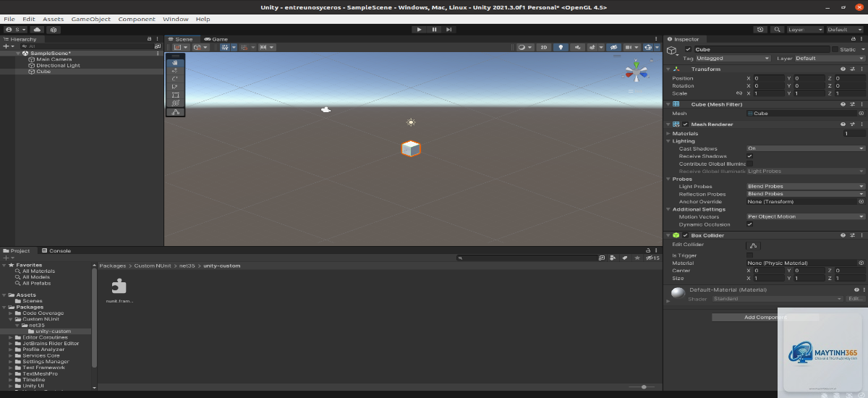This screenshot has width=868, height=398.
Task: Open Transform component help icon
Action: tap(843, 69)
